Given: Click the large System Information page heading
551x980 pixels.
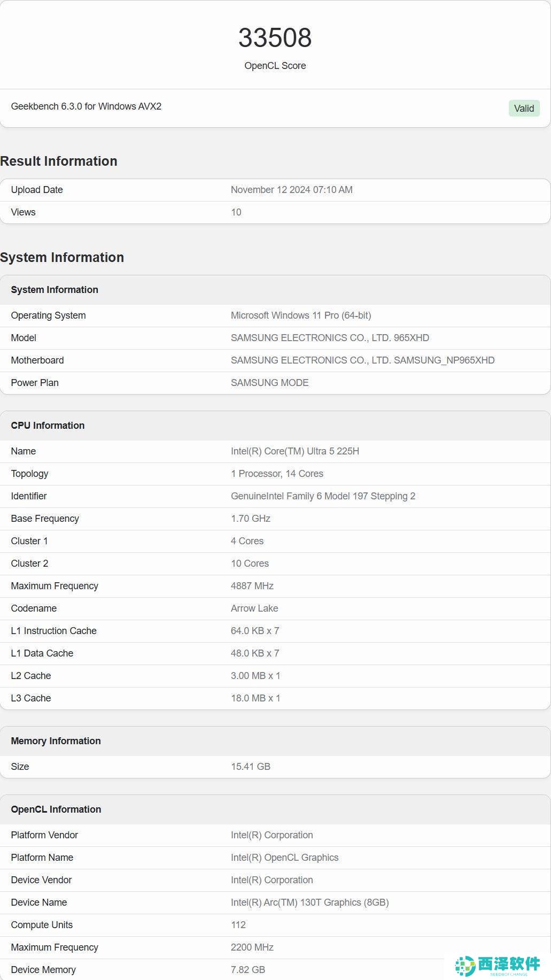Looking at the screenshot, I should (62, 257).
